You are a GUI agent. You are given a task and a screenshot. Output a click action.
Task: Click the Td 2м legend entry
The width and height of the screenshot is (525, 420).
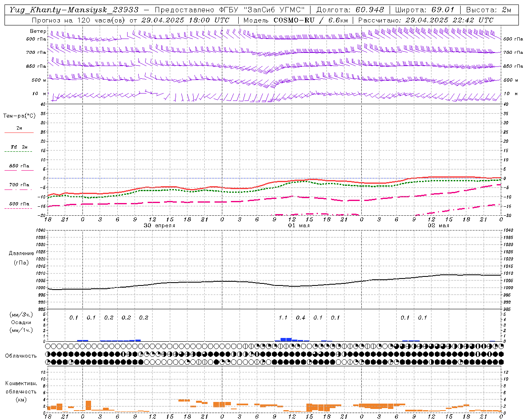(x=19, y=147)
